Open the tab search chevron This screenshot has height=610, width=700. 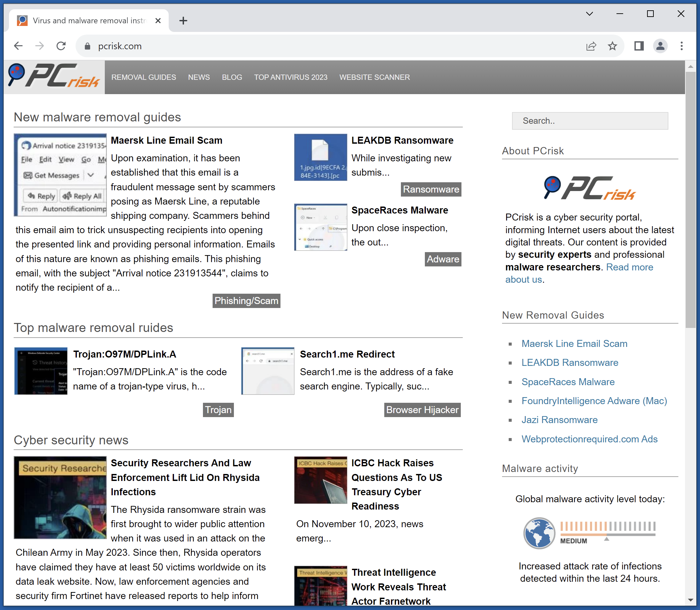589,14
